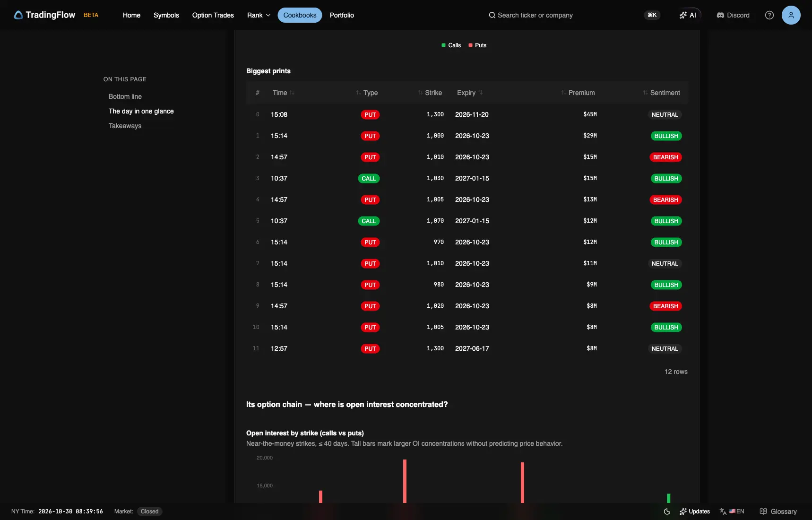Image resolution: width=812 pixels, height=520 pixels.
Task: Change language using the EN selector
Action: (x=732, y=511)
